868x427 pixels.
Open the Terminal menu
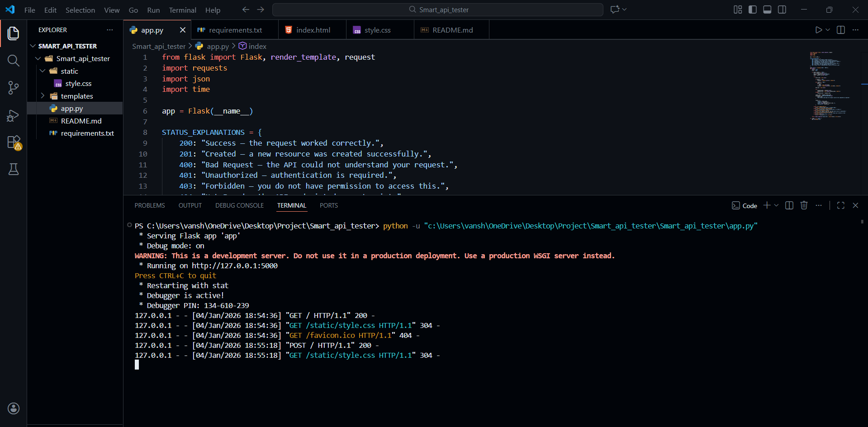click(182, 10)
